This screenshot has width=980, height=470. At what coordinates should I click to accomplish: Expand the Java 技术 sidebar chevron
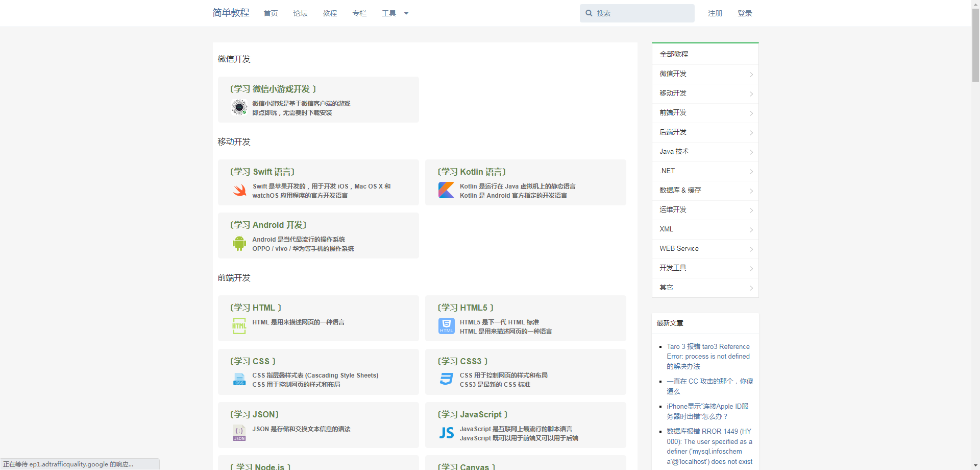pos(751,152)
